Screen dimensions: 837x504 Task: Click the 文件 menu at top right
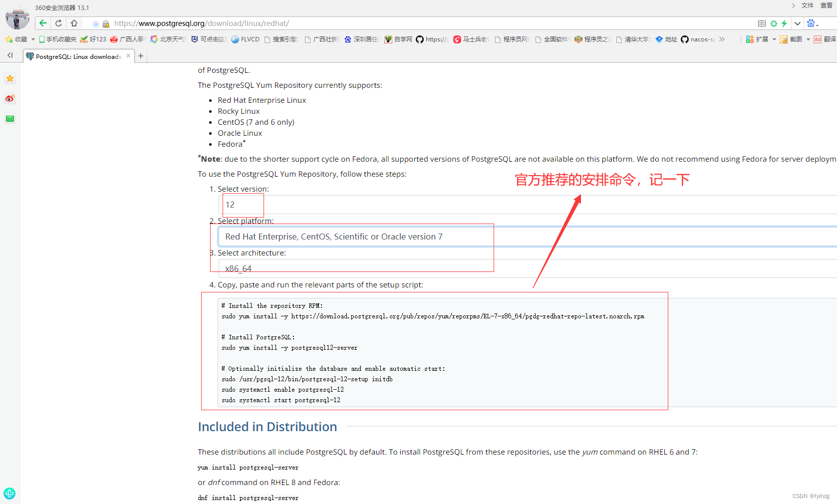pos(808,5)
